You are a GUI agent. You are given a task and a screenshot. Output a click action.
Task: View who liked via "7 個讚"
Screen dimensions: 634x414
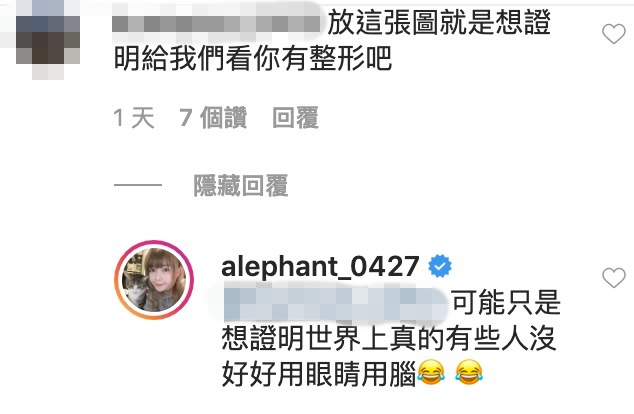(213, 118)
